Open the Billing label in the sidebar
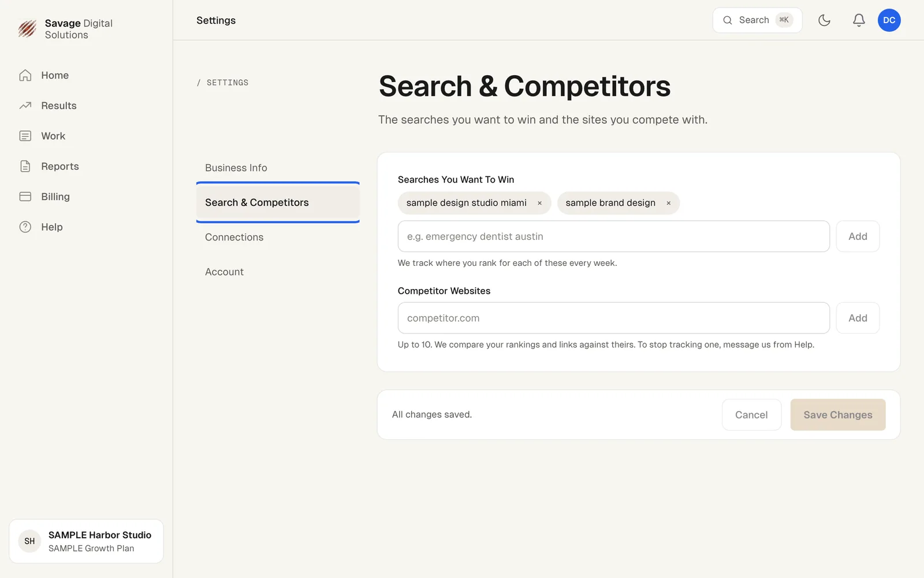Image resolution: width=924 pixels, height=578 pixels. [x=55, y=197]
